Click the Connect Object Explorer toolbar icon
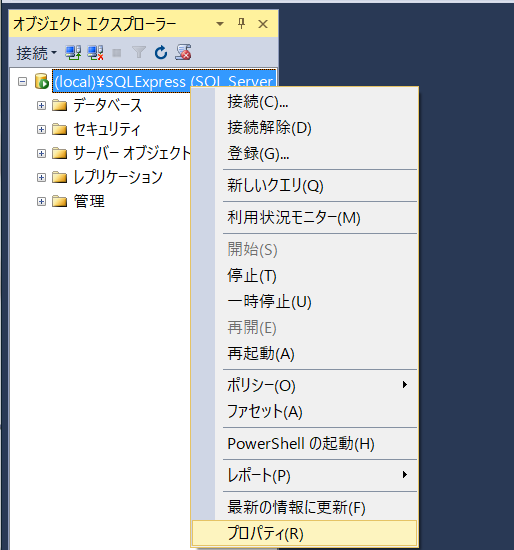Viewport: 514px width, 550px height. coord(73,53)
